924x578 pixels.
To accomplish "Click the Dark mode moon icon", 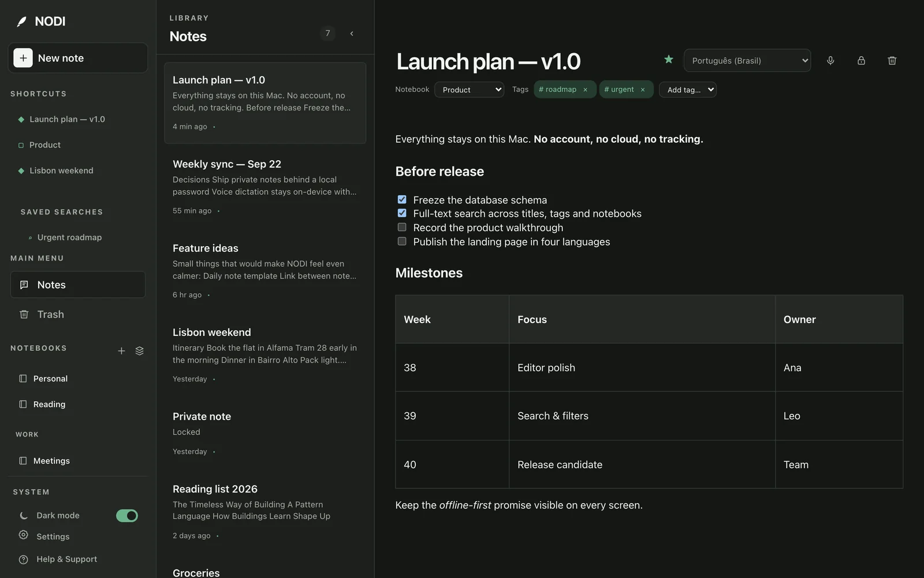I will (x=24, y=516).
